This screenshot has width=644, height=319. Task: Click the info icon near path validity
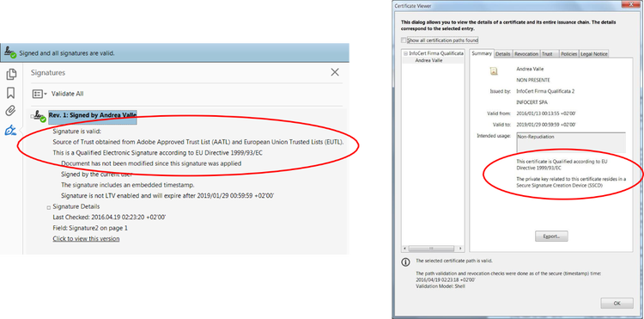click(405, 261)
